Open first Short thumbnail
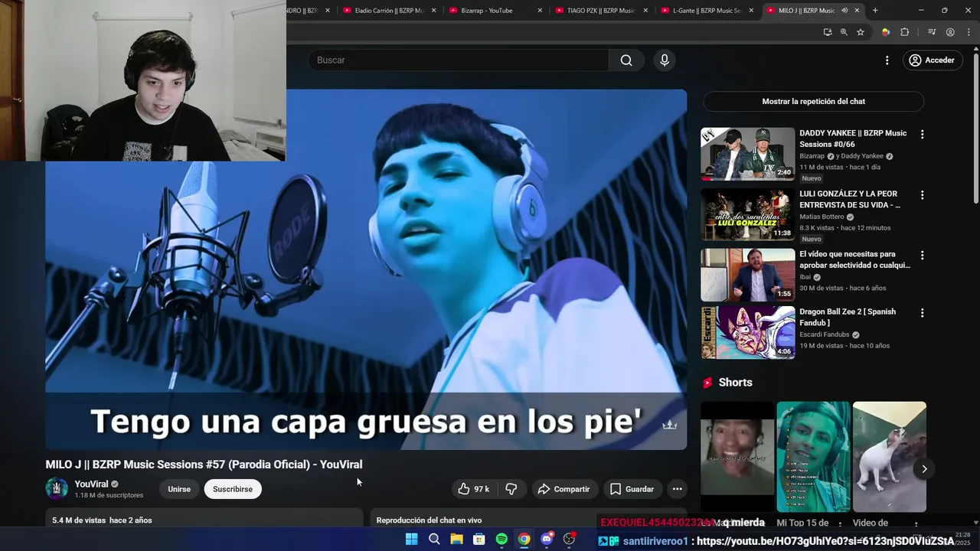 [737, 457]
